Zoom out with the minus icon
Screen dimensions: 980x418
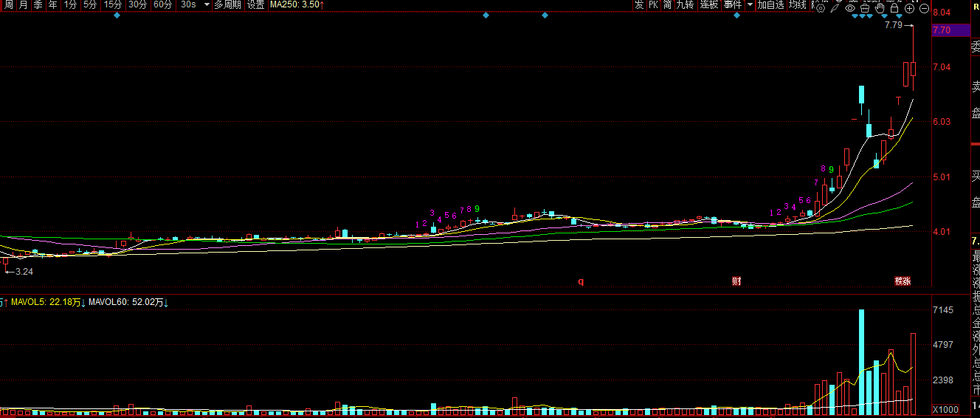click(x=924, y=8)
